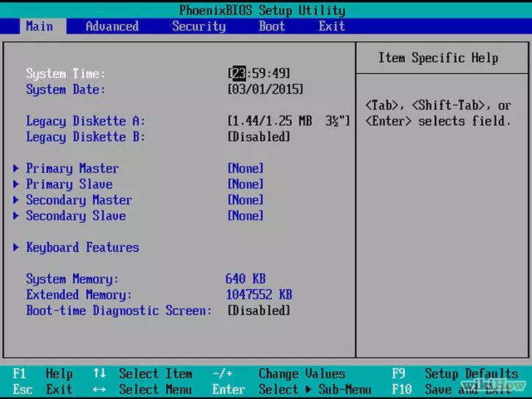Viewport: 532px width, 399px height.
Task: Select the highlighted hour field in System Time
Action: coord(239,74)
